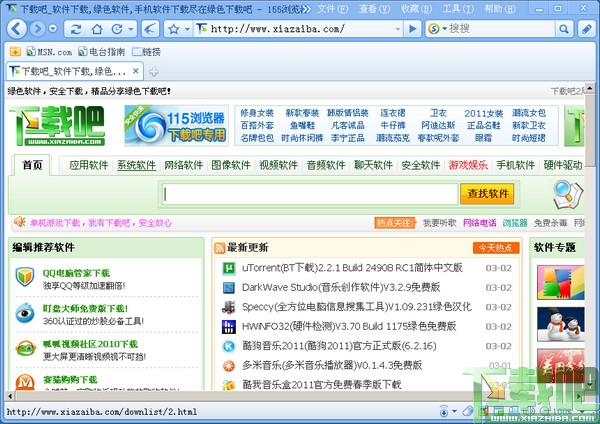Open a new tab with the plus icon

click(x=153, y=72)
